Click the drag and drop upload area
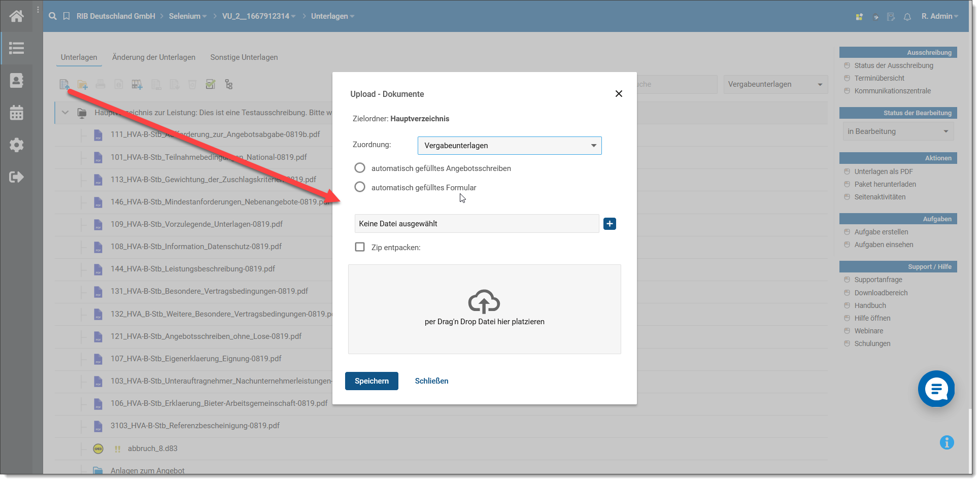Screen dimensions: 980x482 click(x=485, y=309)
